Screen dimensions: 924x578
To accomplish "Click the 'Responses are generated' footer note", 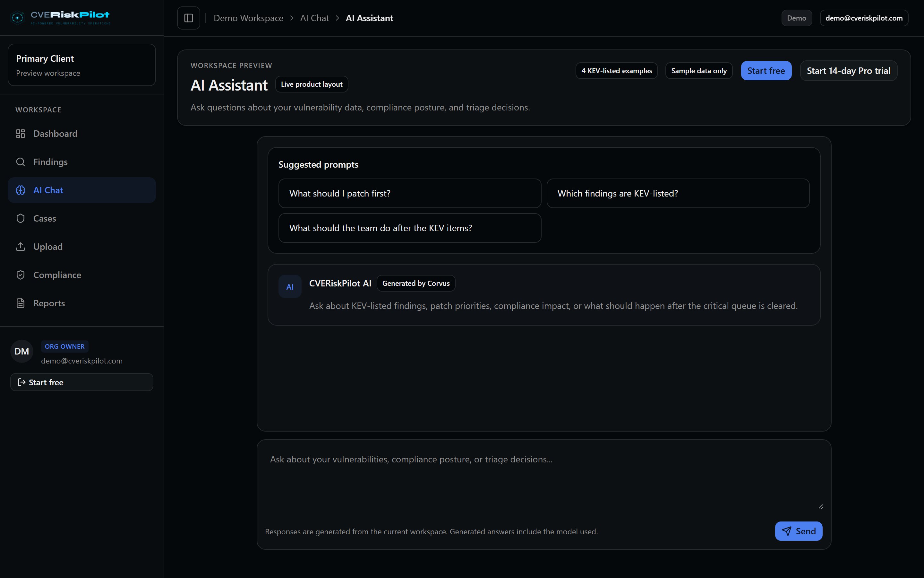I will click(x=431, y=532).
